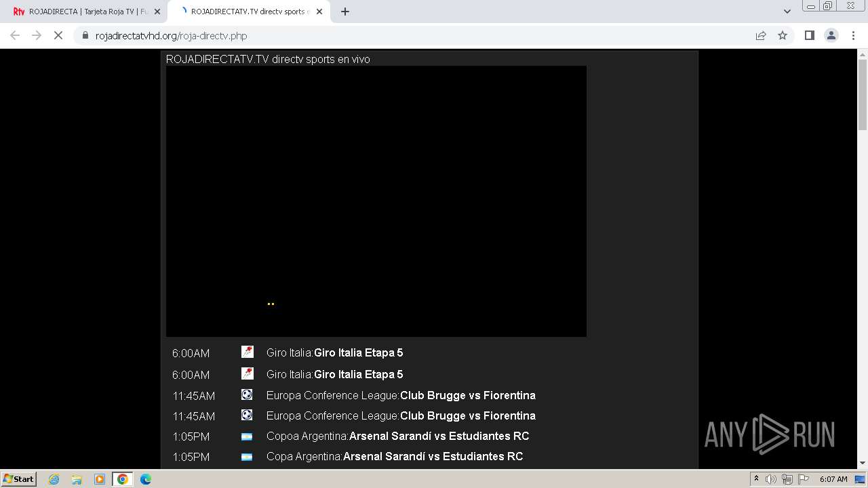
Task: Open the Copa Argentina Arsenal Sarandí vs Estudiantes link
Action: click(433, 456)
